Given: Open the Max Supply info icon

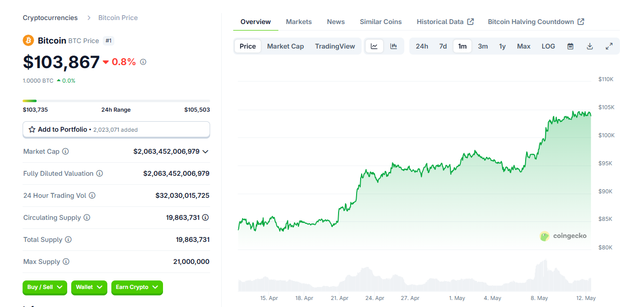Looking at the screenshot, I should coord(66,261).
